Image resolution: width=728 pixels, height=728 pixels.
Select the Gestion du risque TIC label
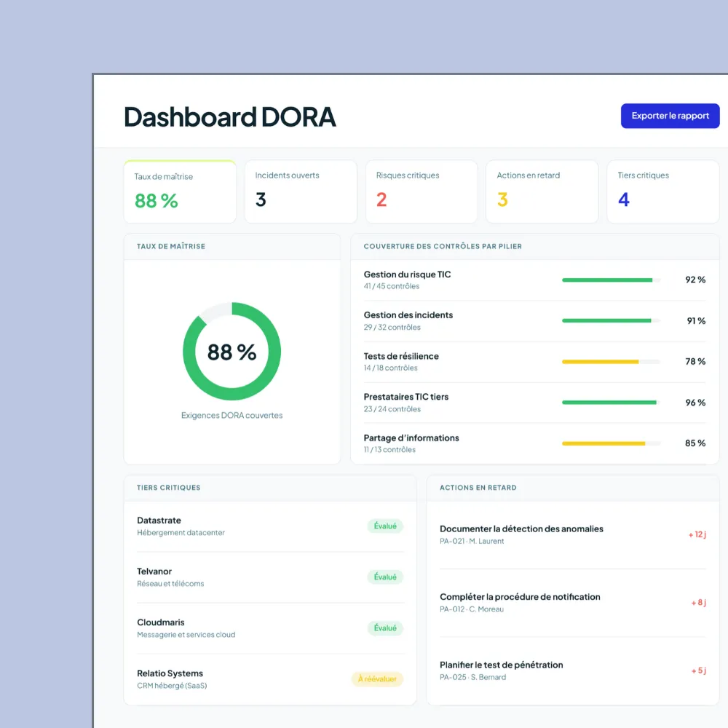coord(407,274)
